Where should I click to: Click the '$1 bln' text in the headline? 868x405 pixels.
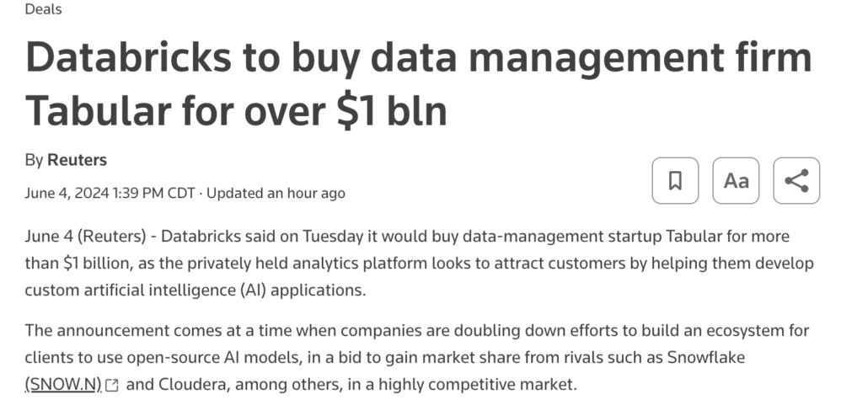[391, 110]
